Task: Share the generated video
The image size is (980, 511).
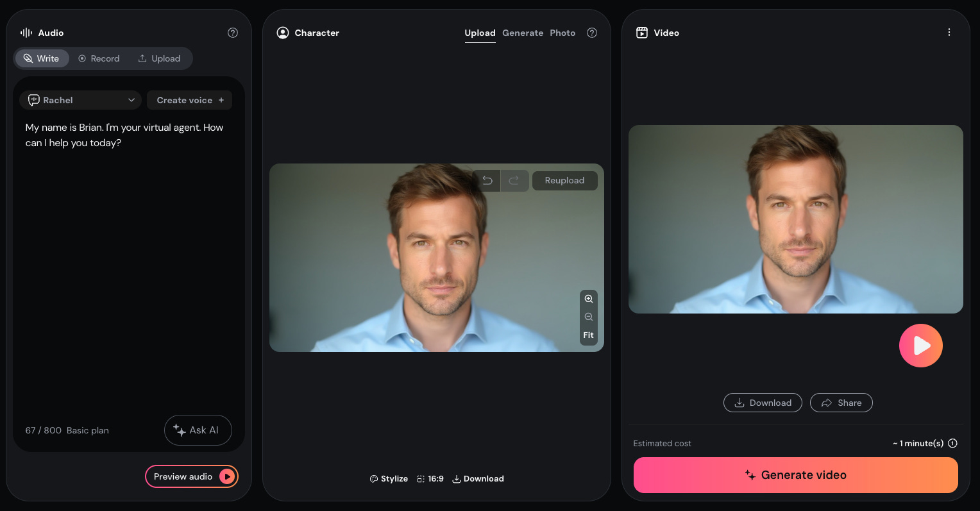Action: point(841,403)
